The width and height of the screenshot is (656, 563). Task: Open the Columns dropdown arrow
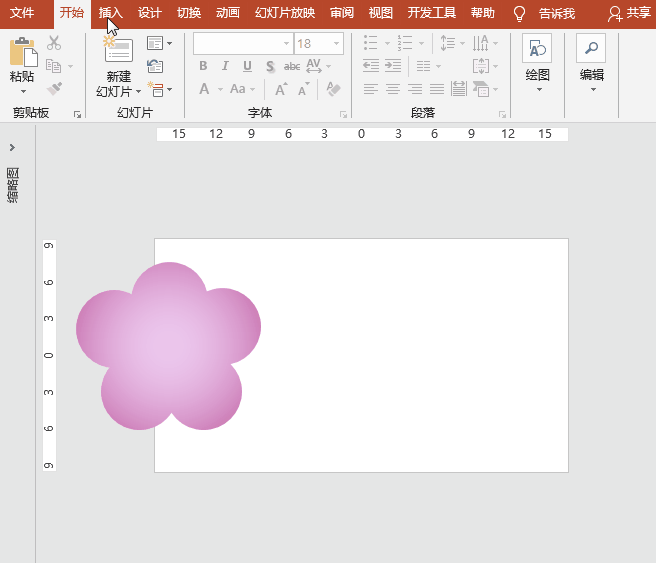[438, 66]
